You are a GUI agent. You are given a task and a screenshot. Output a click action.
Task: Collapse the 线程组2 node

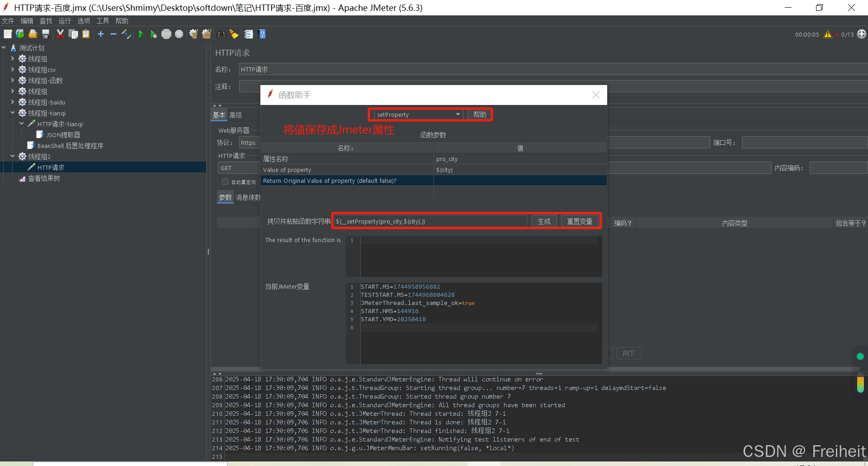tap(12, 156)
